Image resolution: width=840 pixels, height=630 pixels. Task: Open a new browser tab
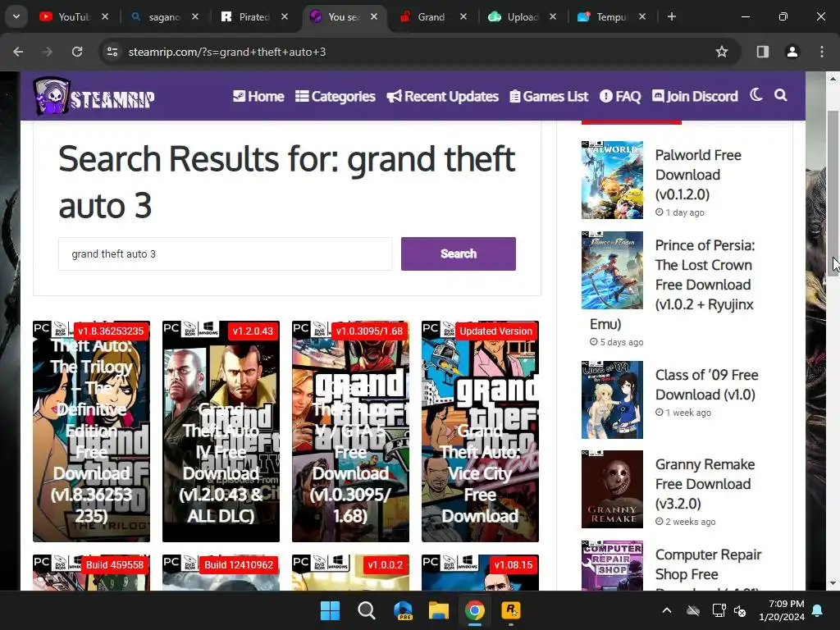pos(672,16)
